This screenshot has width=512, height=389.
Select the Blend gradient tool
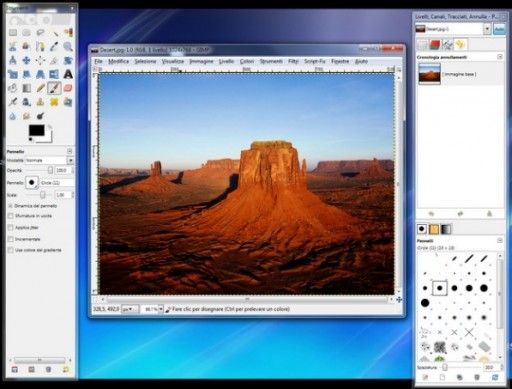[26, 88]
